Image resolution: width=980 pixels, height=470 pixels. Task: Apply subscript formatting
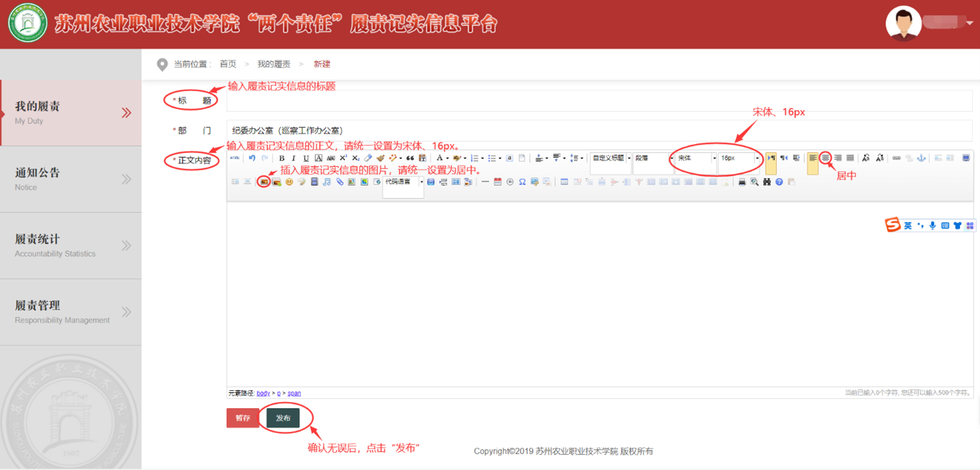coord(356,158)
